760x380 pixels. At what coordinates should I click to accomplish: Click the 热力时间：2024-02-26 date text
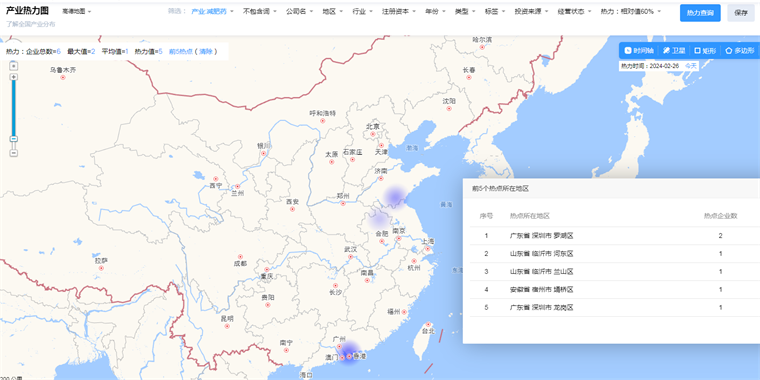point(650,66)
